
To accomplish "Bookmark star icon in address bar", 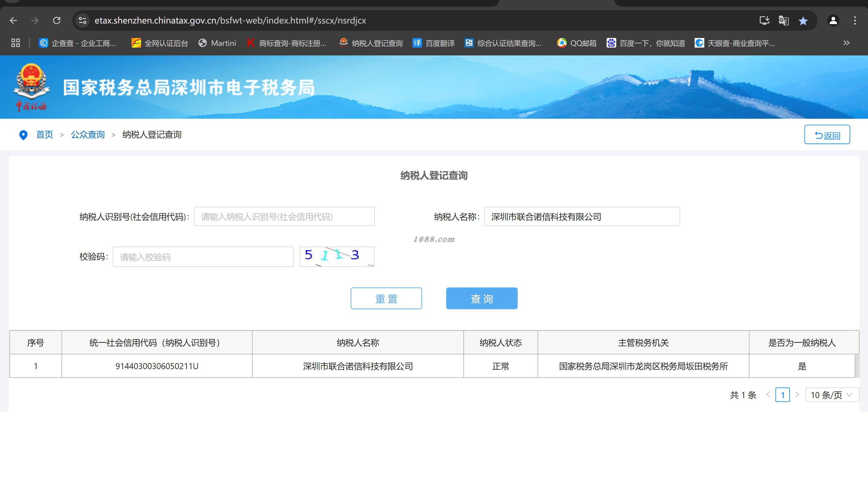I will tap(803, 21).
